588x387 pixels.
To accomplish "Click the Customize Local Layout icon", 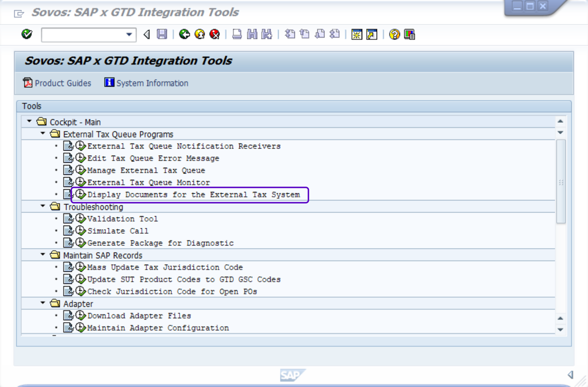I will (409, 34).
